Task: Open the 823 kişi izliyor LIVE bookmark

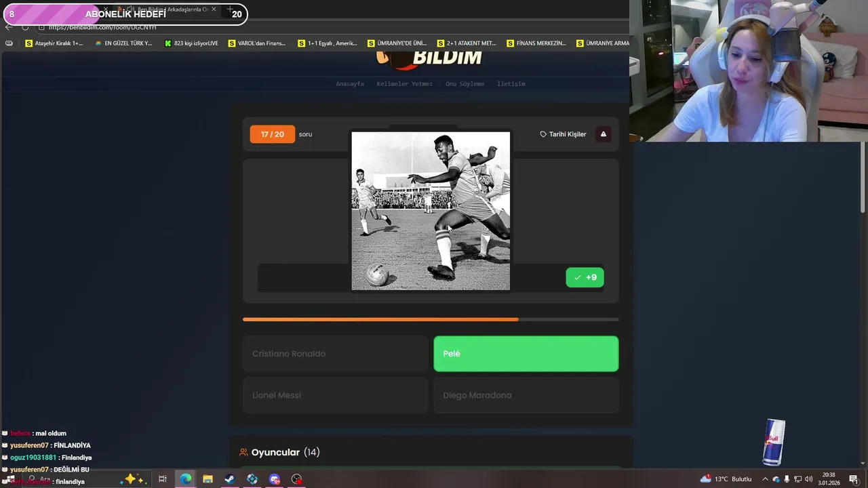Action: coord(192,43)
